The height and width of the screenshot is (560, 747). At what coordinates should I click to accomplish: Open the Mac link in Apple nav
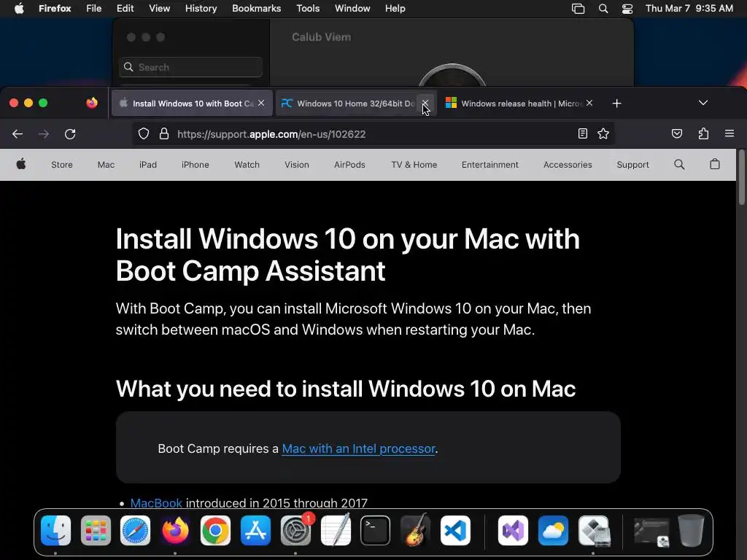[x=106, y=165]
